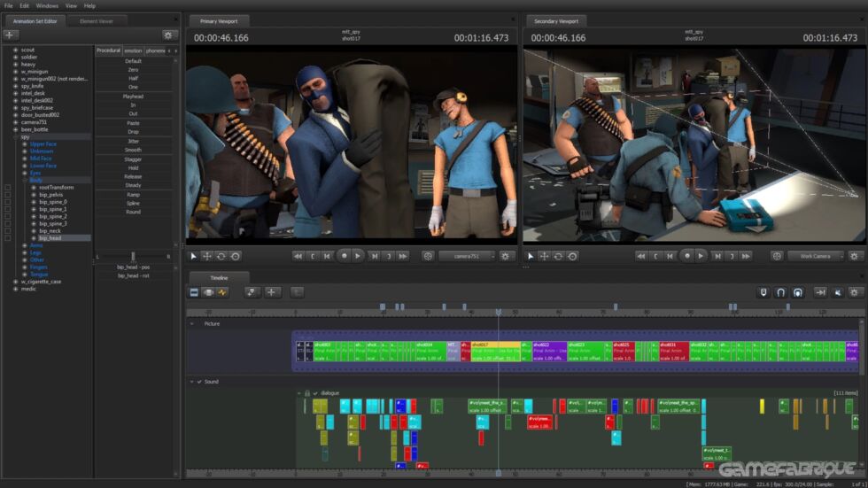Screen dimensions: 868x488
Task: Collapse the Body group
Action: point(25,181)
